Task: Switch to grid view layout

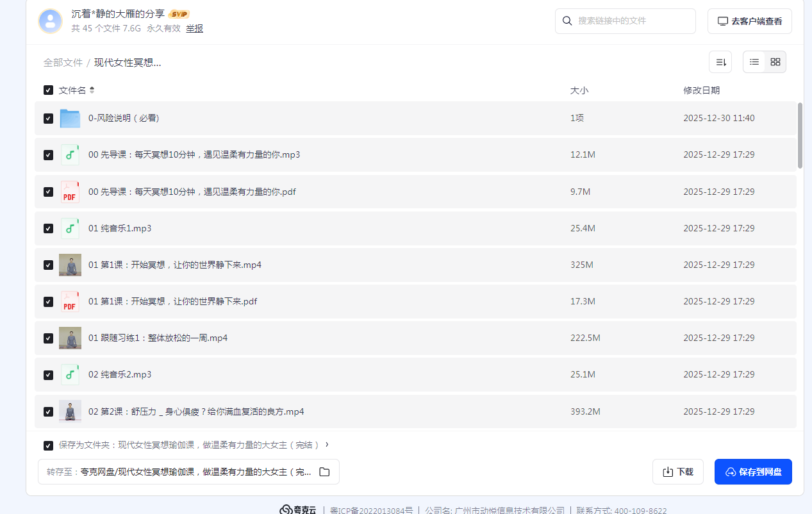Action: 775,62
